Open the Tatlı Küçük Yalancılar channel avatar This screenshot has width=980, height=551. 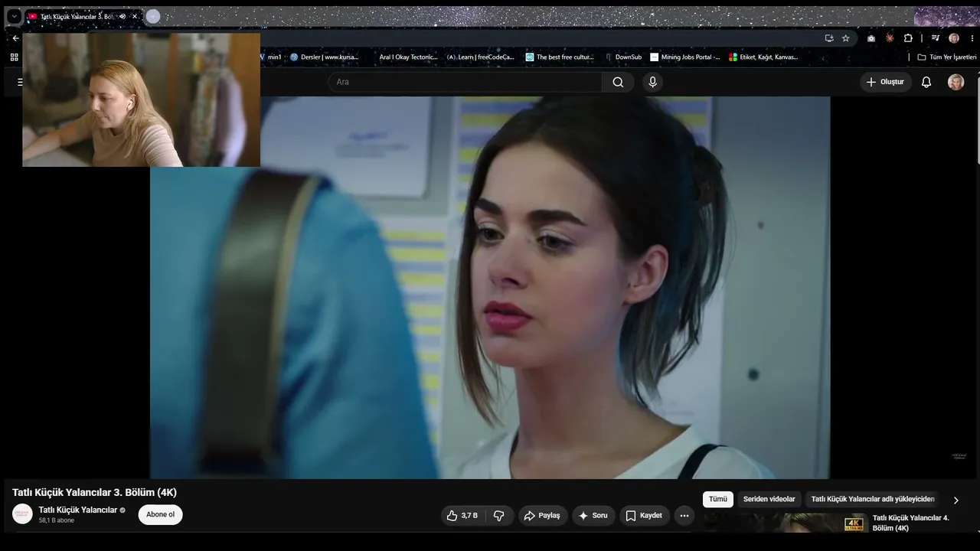pyautogui.click(x=22, y=514)
